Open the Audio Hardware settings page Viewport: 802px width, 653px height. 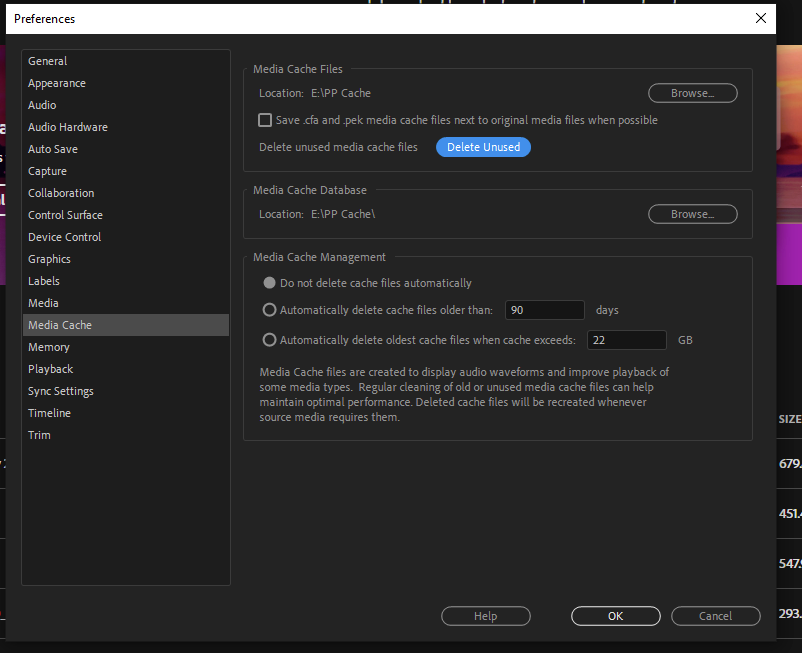[x=67, y=127]
